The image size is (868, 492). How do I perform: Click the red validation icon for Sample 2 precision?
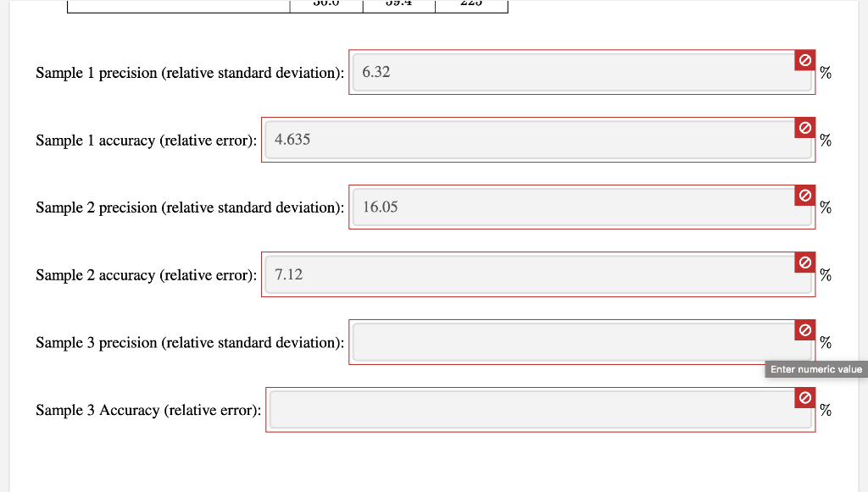804,195
